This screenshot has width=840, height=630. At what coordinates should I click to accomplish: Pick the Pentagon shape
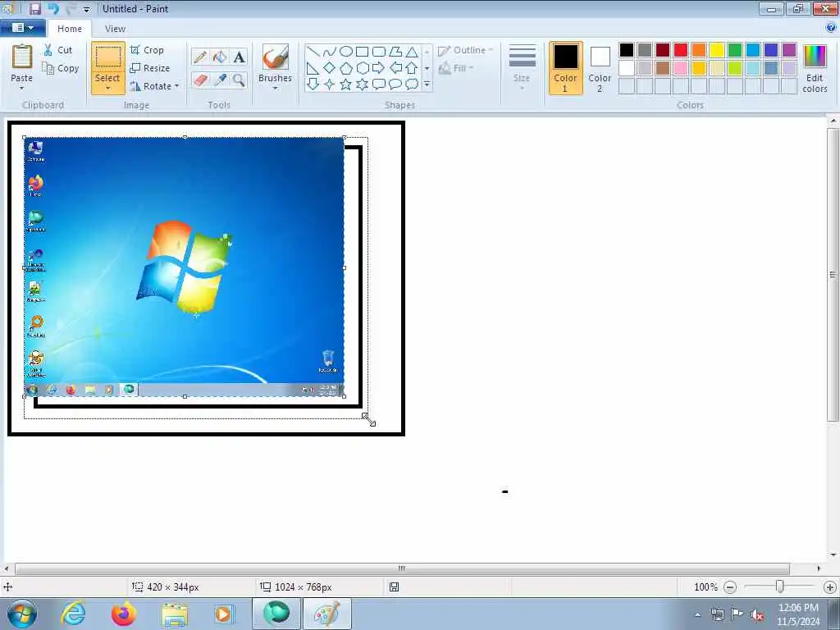pyautogui.click(x=346, y=68)
